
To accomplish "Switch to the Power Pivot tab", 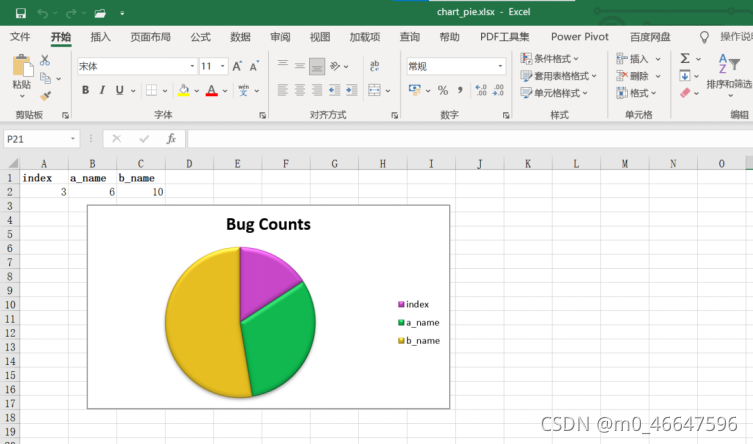I will point(580,37).
